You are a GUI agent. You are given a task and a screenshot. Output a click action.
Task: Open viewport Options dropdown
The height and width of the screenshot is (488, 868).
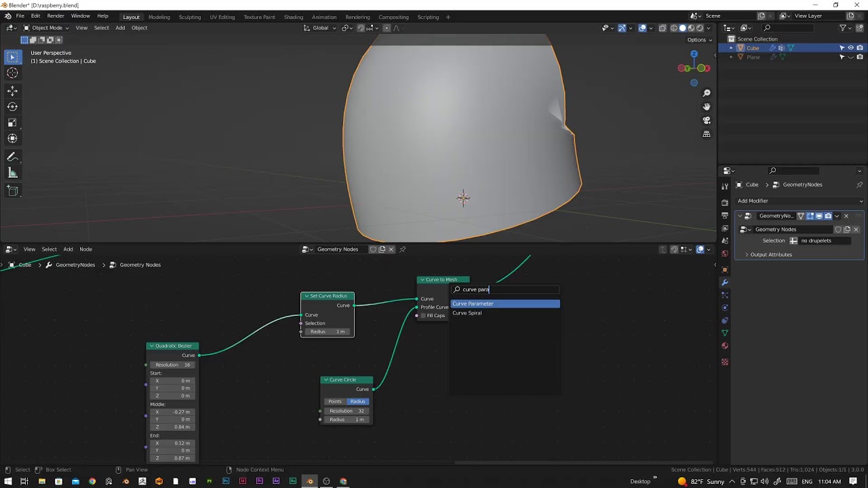[699, 39]
